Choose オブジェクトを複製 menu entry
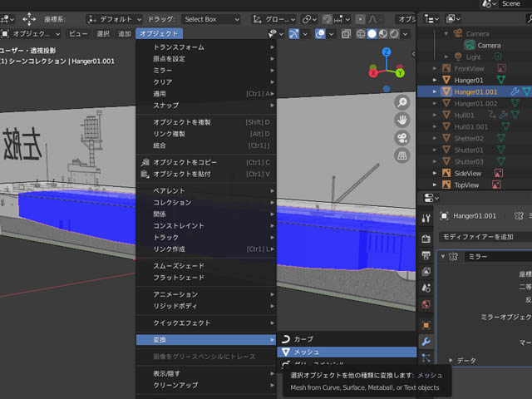The image size is (532, 399). click(x=206, y=122)
